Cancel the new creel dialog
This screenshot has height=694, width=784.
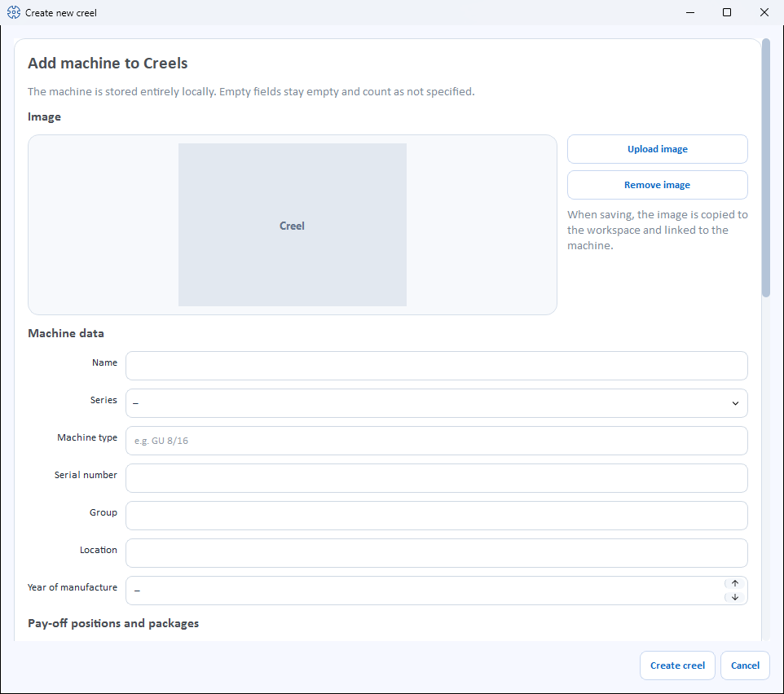tap(745, 665)
